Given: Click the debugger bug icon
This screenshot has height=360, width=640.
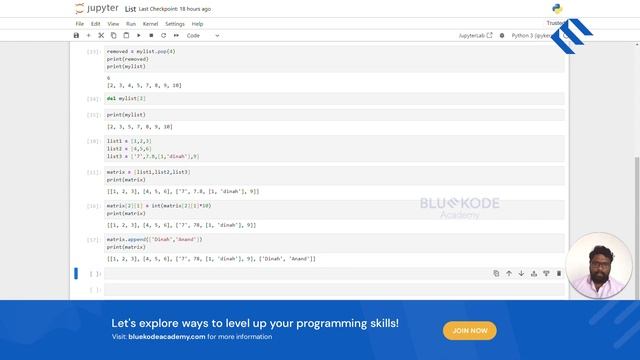Looking at the screenshot, I should (x=502, y=36).
